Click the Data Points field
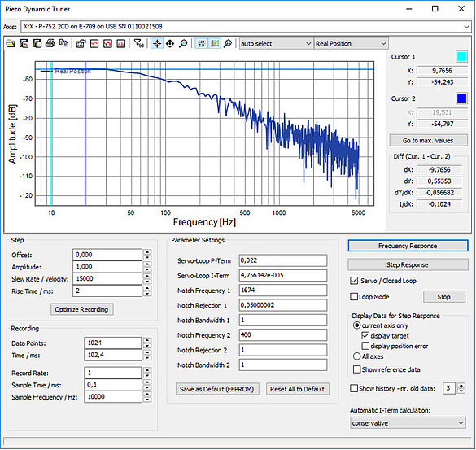This screenshot has width=476, height=450. pyautogui.click(x=112, y=343)
